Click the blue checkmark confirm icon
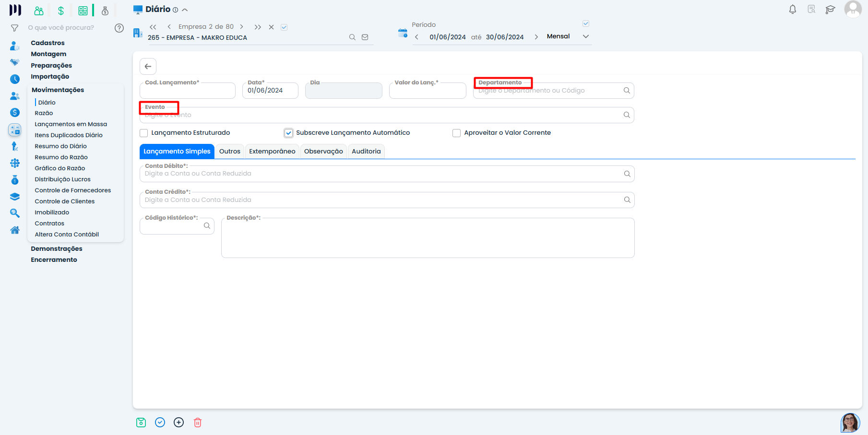 point(160,423)
